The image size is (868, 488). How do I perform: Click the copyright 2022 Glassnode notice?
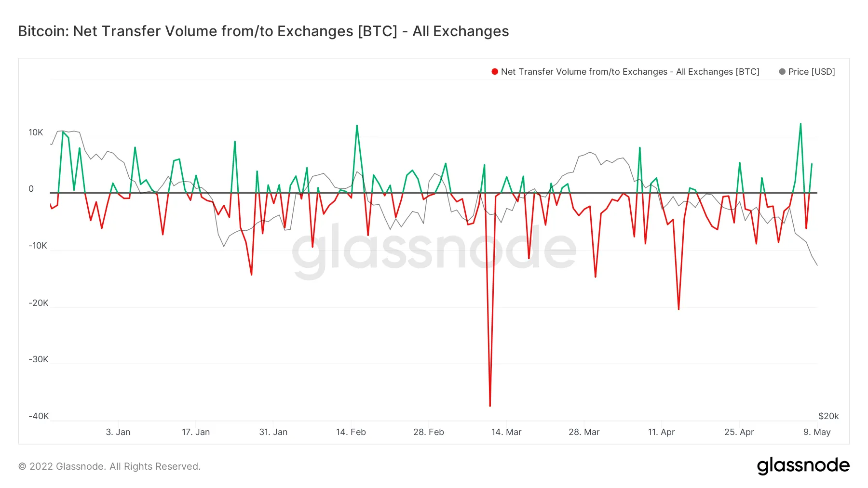click(109, 466)
